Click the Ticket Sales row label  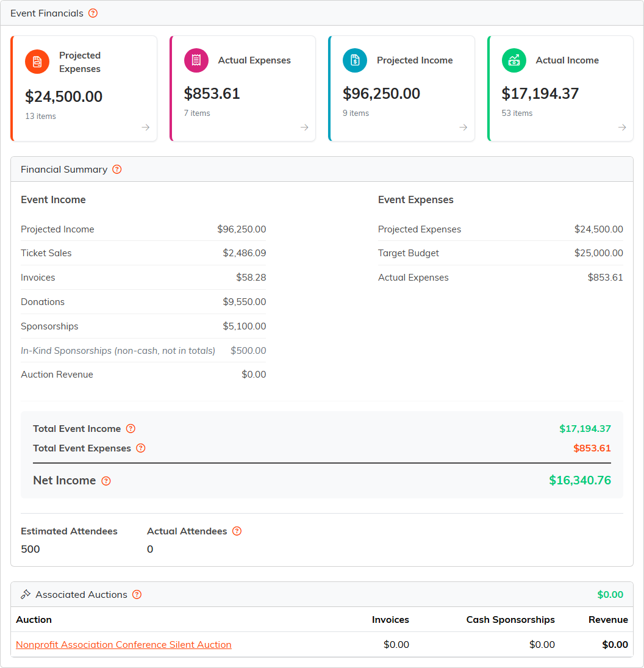click(x=46, y=253)
